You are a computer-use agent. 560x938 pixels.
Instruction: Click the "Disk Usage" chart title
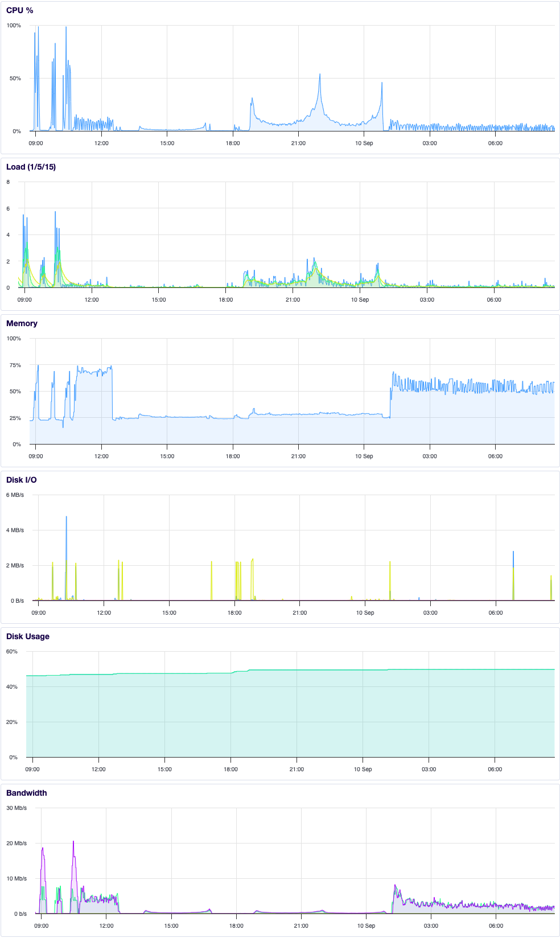tap(28, 636)
